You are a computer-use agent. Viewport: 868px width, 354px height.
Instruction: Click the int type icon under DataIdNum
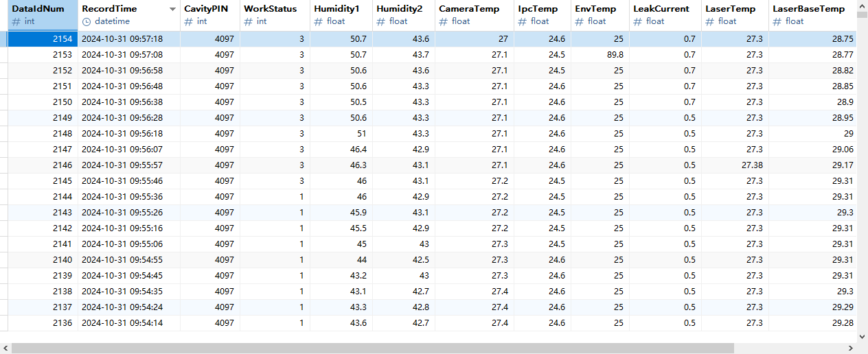tap(16, 21)
